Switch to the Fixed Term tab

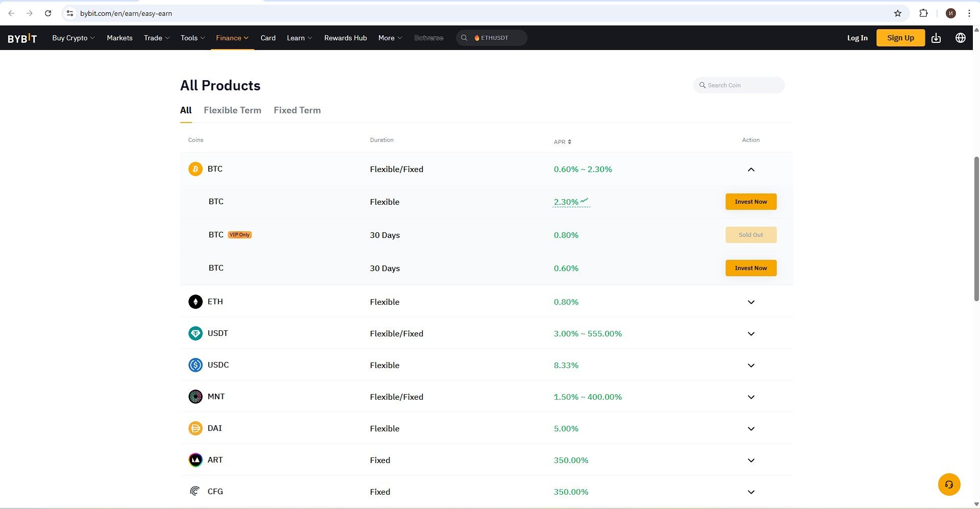[297, 110]
